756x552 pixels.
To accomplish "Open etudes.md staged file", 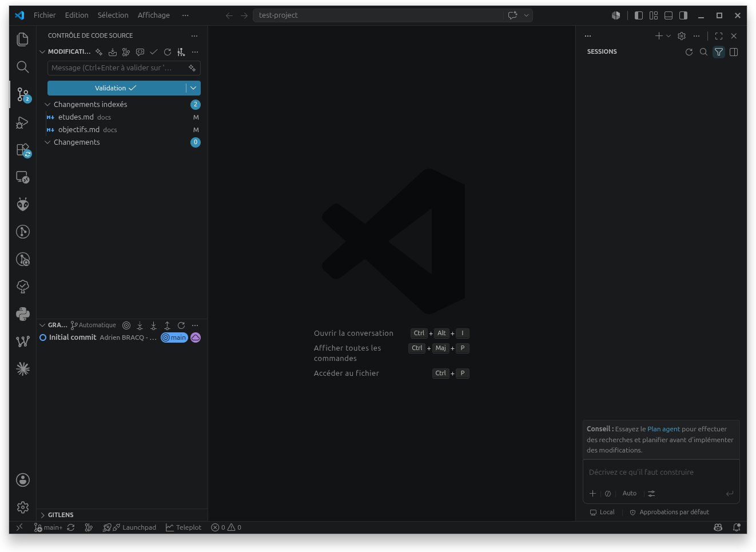I will 122,117.
